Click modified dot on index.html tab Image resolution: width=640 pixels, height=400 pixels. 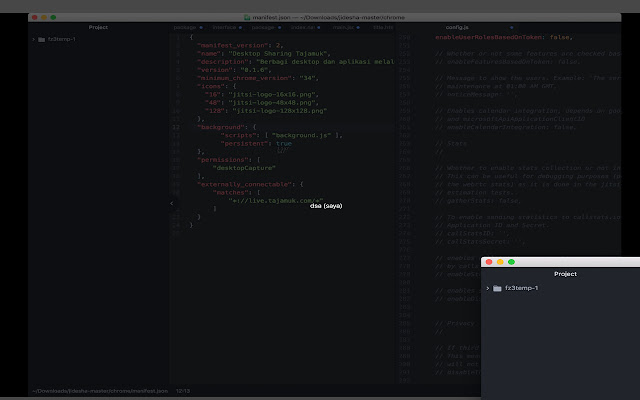(x=319, y=27)
